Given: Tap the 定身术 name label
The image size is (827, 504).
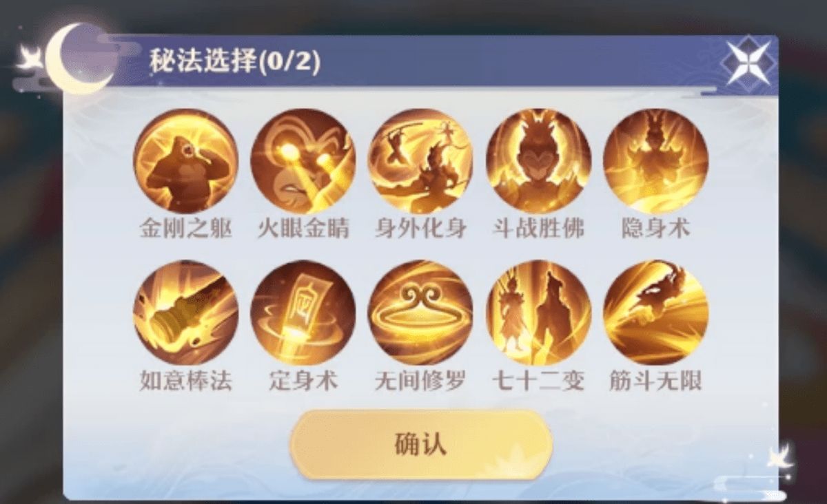Looking at the screenshot, I should point(303,380).
